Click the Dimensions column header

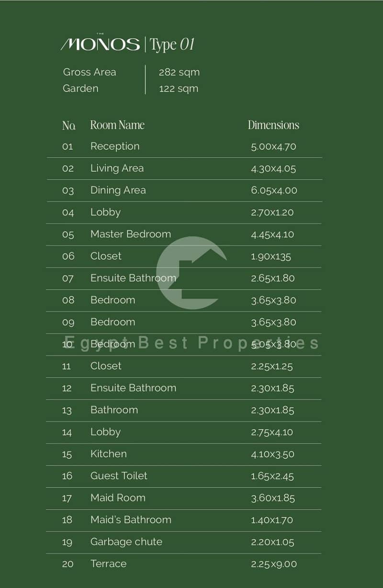(x=273, y=125)
